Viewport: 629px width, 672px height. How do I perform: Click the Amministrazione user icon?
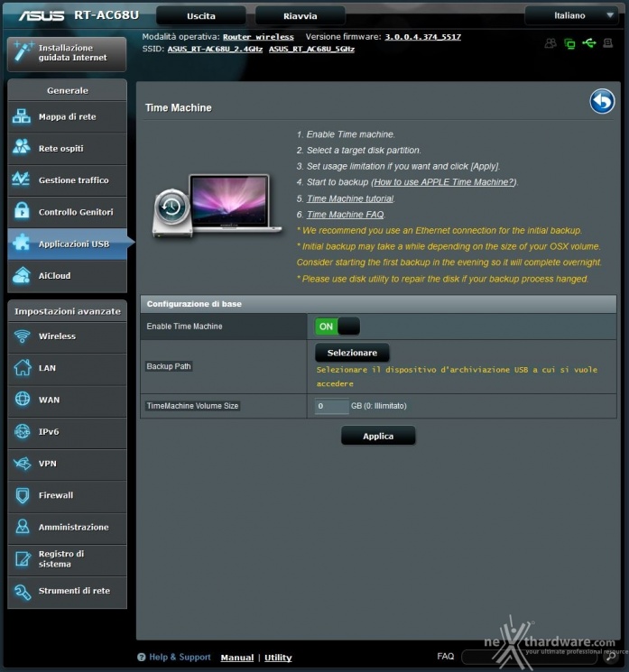tap(22, 527)
